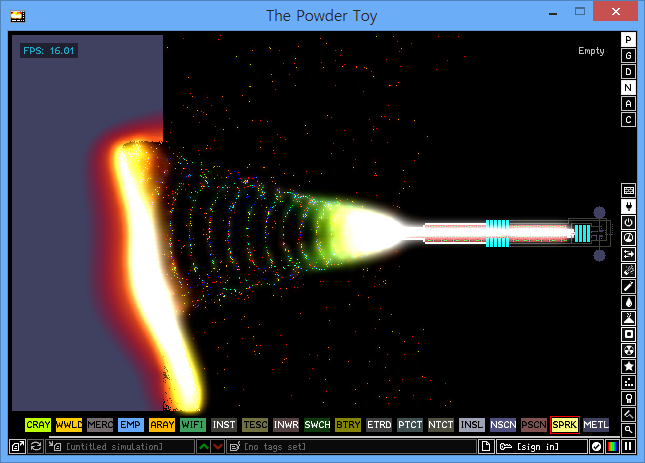Open the Explosives category
The image size is (645, 463).
628,271
